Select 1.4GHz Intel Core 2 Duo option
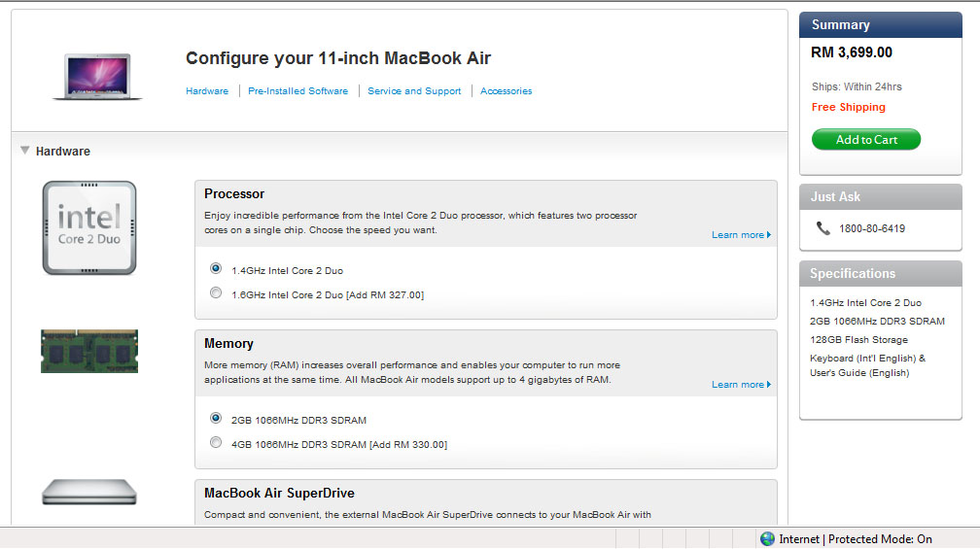Screen dimensions: 980x549 (x=216, y=268)
